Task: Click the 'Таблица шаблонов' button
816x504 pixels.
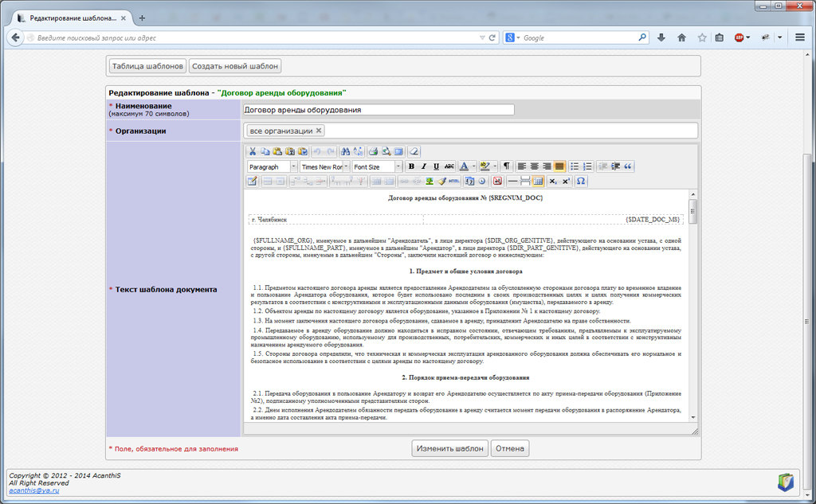Action: (147, 66)
